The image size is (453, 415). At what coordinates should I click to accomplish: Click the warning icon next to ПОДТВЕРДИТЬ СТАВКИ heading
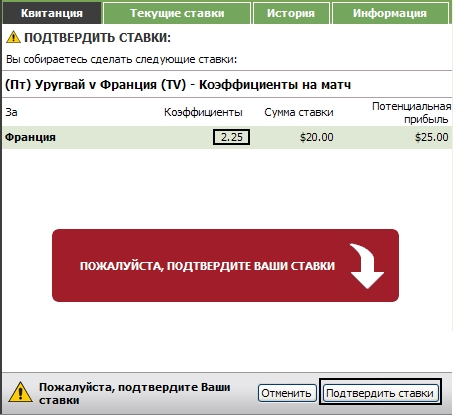pyautogui.click(x=13, y=37)
